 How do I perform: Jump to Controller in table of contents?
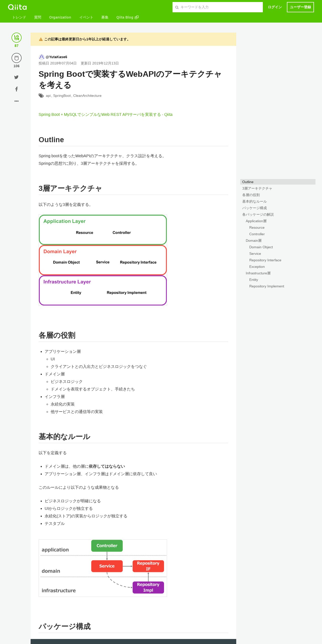(x=257, y=234)
